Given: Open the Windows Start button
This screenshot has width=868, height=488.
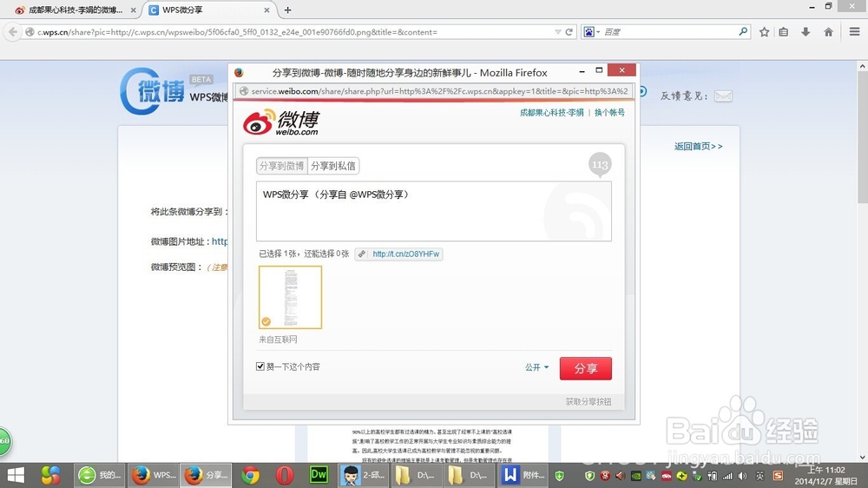Looking at the screenshot, I should point(16,475).
